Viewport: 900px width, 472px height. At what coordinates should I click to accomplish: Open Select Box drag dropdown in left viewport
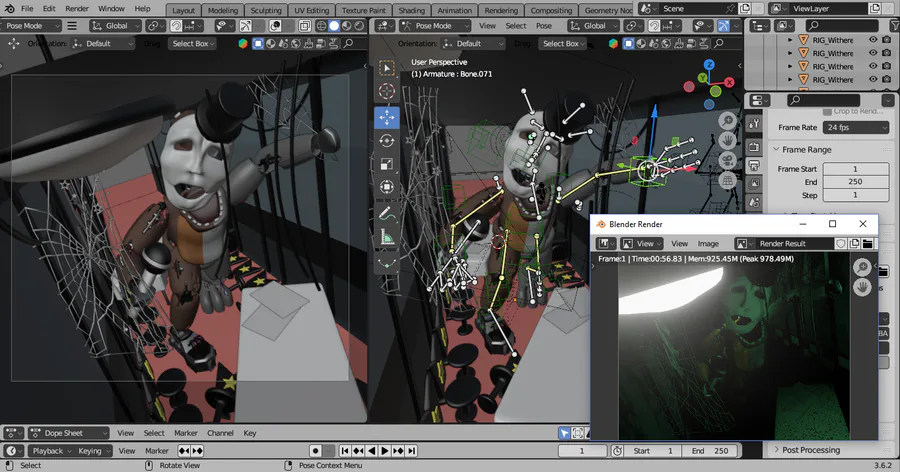(192, 44)
